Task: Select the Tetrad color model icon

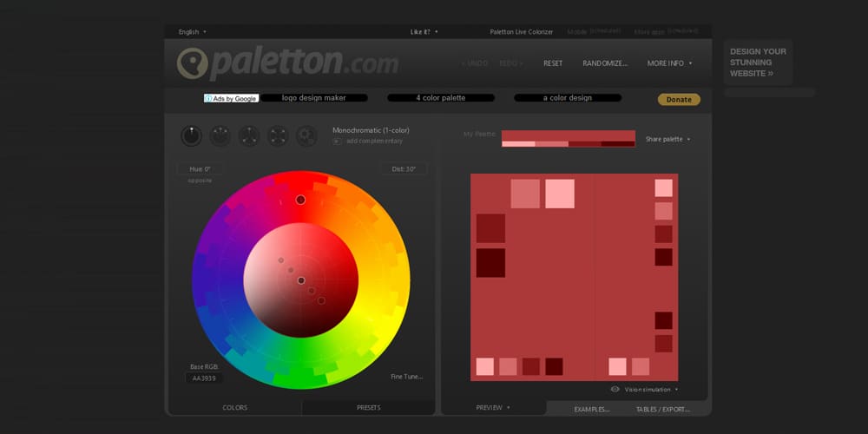Action: (x=278, y=135)
